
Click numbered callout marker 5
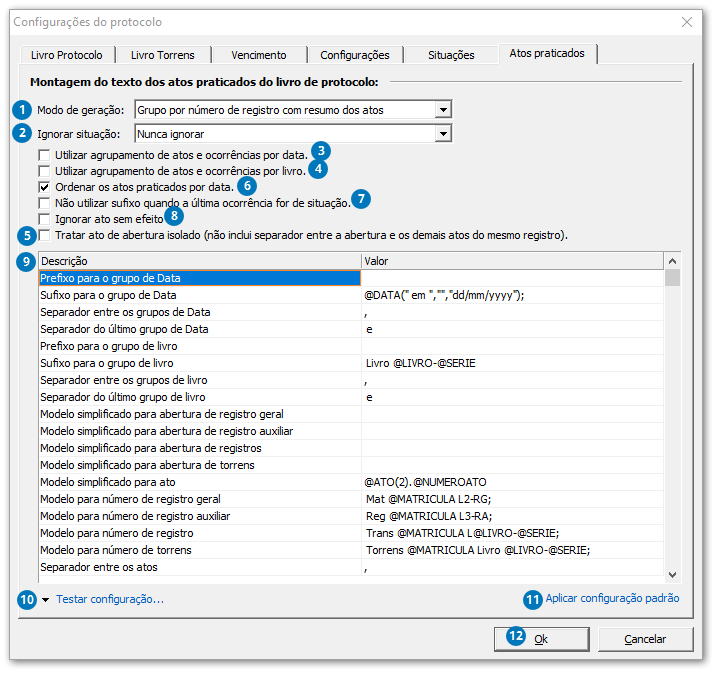pos(27,236)
